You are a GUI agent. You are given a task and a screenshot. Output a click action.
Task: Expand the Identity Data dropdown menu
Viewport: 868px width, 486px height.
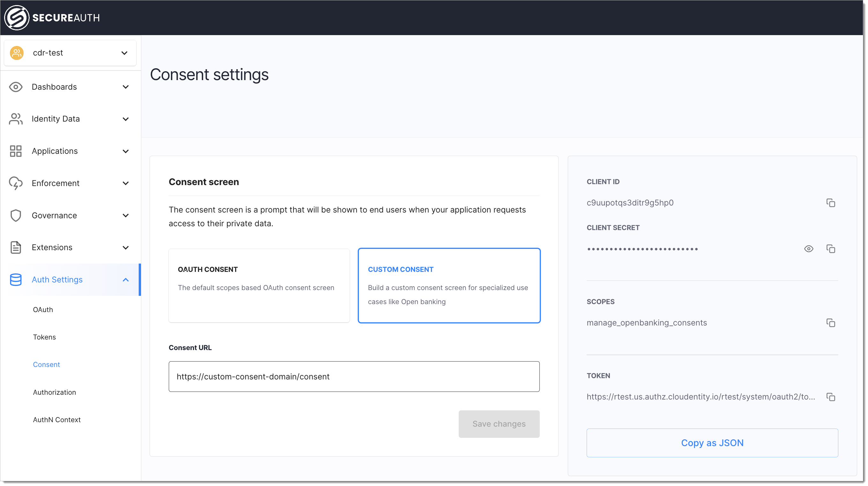(70, 119)
